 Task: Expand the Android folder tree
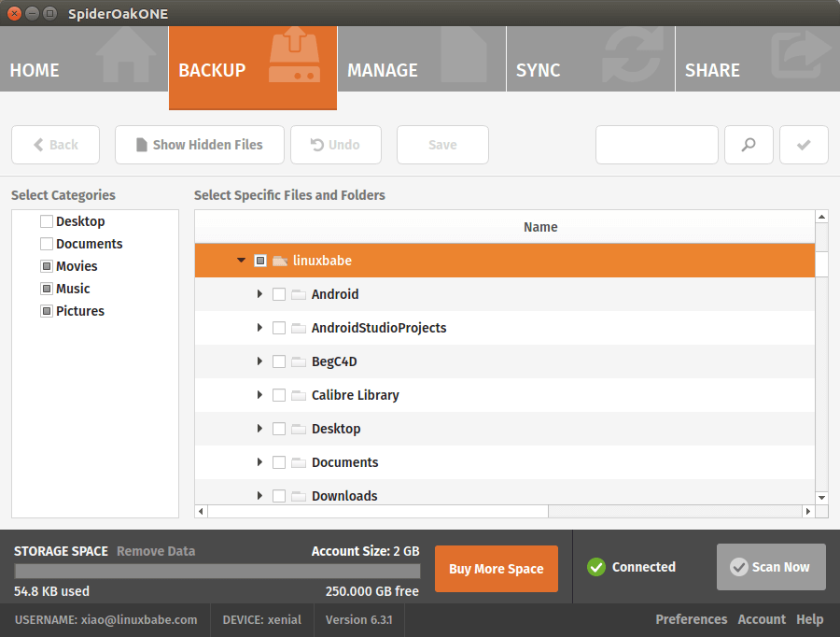pyautogui.click(x=259, y=294)
